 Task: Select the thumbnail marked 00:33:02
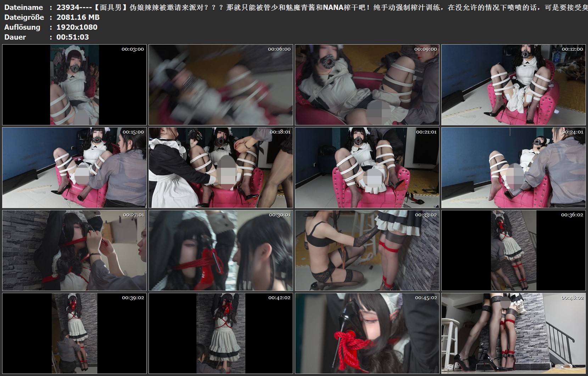click(x=367, y=250)
